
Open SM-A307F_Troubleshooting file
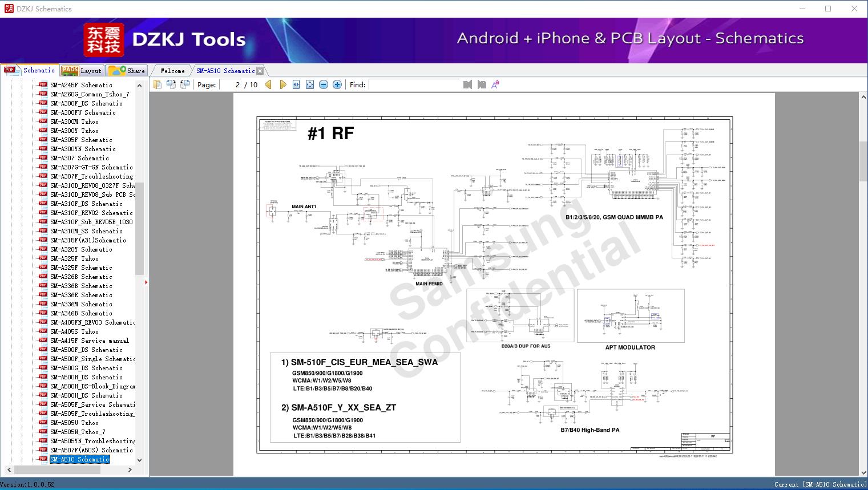point(91,176)
